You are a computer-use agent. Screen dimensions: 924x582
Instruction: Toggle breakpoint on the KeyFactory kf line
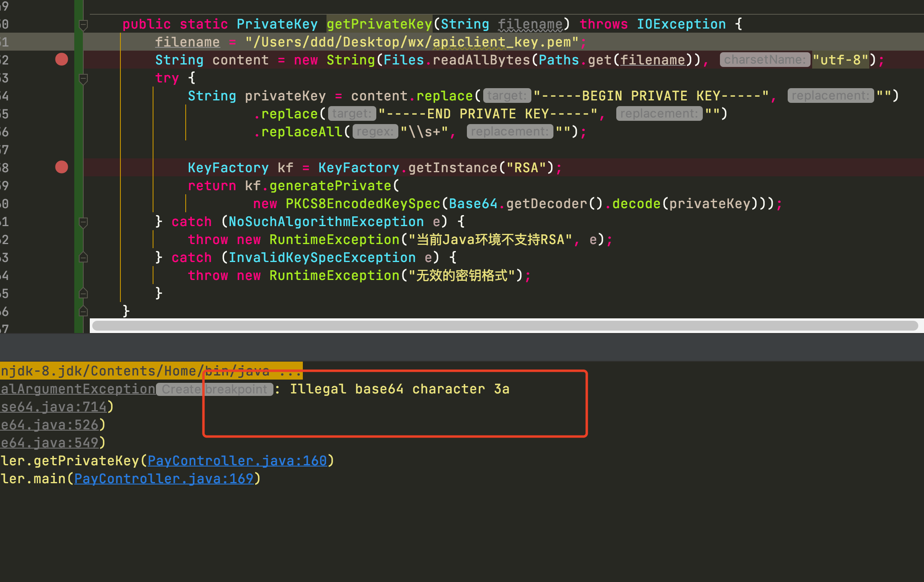(x=62, y=167)
